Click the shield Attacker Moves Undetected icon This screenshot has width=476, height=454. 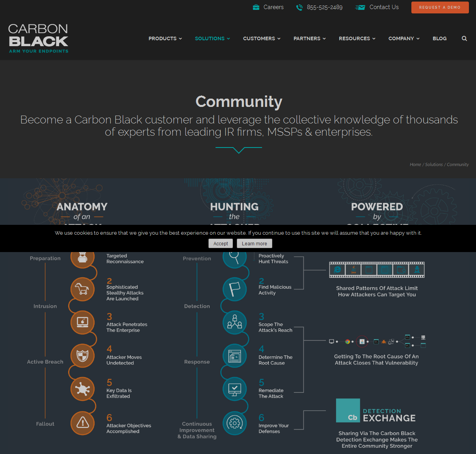82,356
